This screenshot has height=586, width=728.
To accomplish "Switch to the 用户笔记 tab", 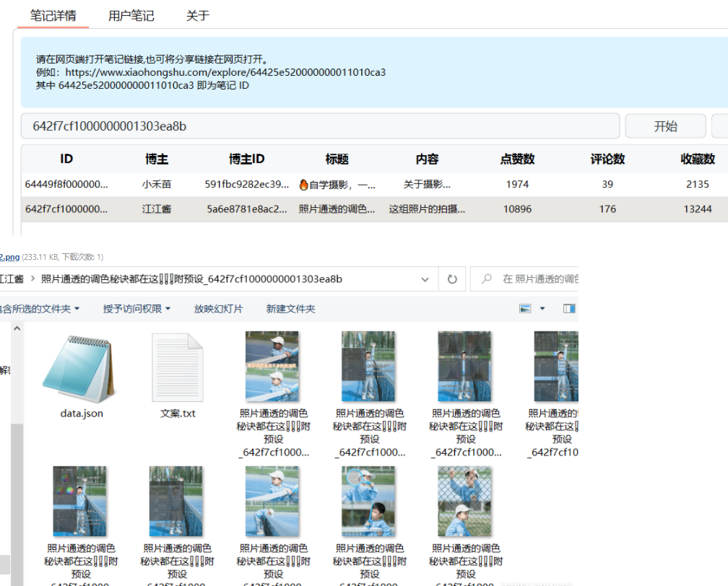I will point(131,14).
